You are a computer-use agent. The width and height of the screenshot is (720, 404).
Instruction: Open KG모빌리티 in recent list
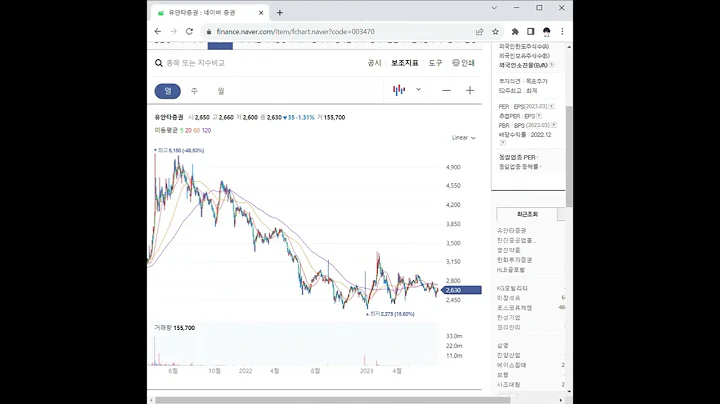click(x=512, y=288)
